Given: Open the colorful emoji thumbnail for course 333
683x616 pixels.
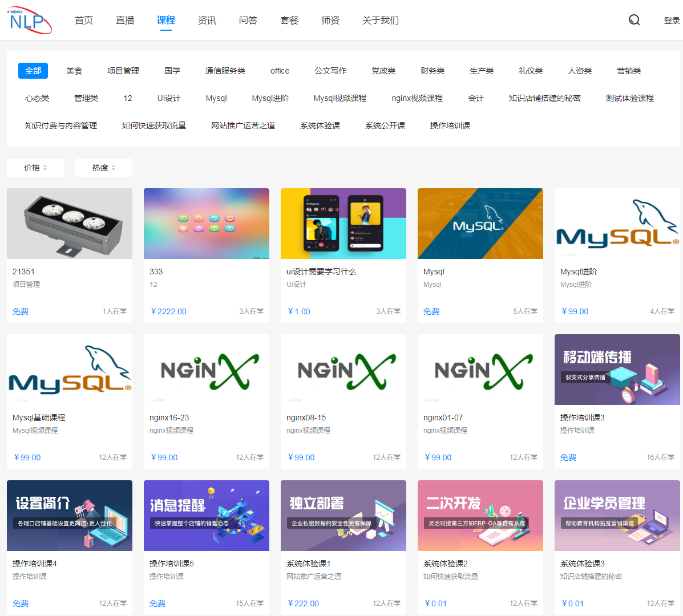Looking at the screenshot, I should pyautogui.click(x=207, y=224).
